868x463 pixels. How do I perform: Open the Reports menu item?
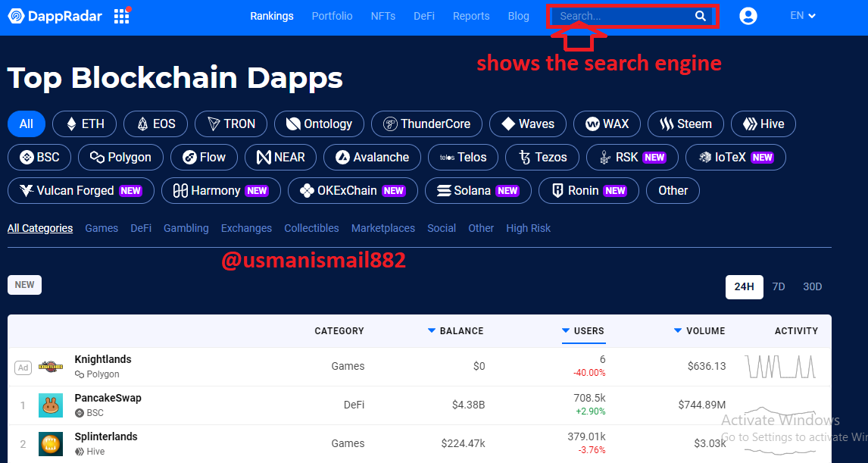coord(471,16)
